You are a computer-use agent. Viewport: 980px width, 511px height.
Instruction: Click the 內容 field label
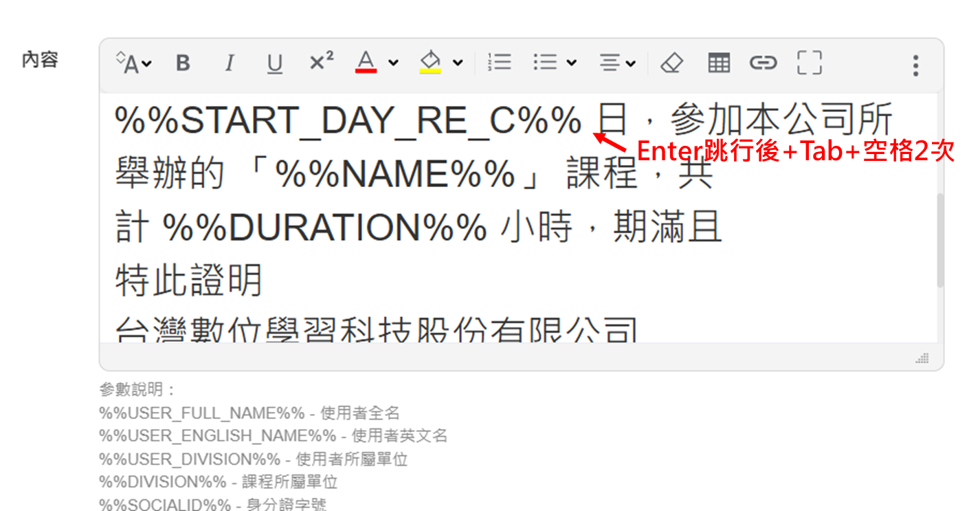pos(39,60)
